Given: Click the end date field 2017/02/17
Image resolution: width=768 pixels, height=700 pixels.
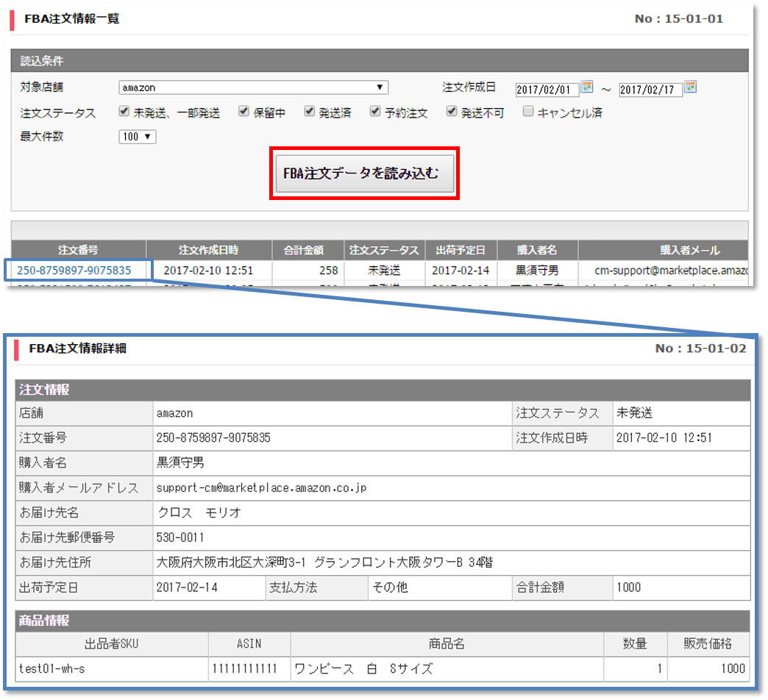Looking at the screenshot, I should pos(650,90).
